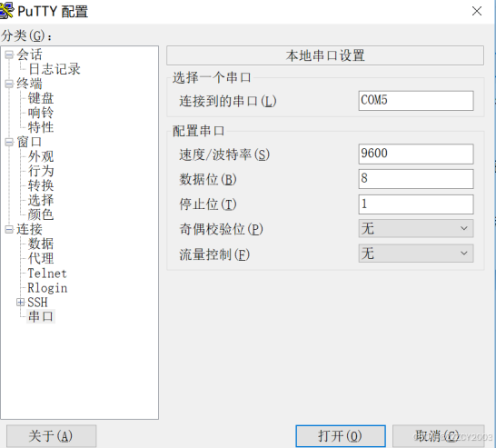The width and height of the screenshot is (496, 448).
Task: Click the 停止位 field showing 1
Action: (x=416, y=204)
